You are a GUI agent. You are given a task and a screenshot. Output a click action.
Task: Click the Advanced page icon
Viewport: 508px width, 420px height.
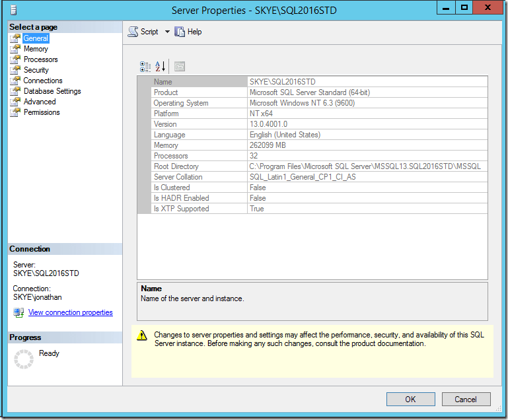(x=15, y=102)
